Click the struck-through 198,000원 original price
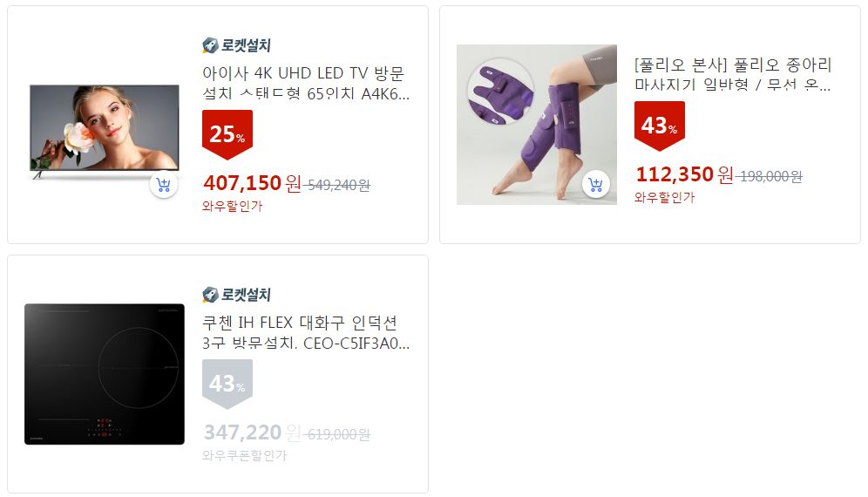The width and height of the screenshot is (868, 497). point(770,176)
